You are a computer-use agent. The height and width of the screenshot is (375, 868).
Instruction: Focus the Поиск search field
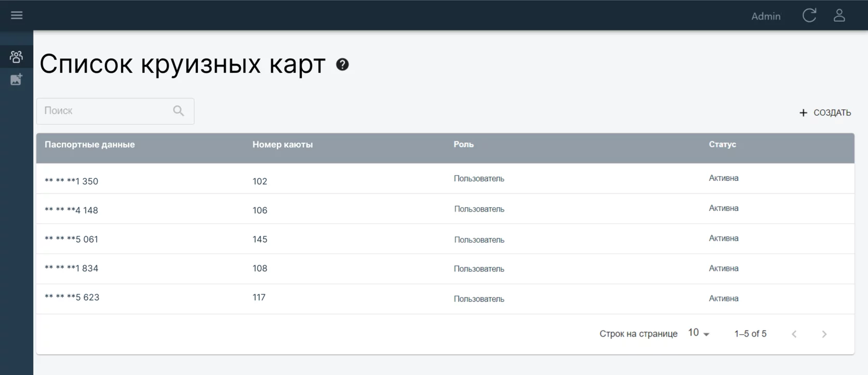click(115, 111)
